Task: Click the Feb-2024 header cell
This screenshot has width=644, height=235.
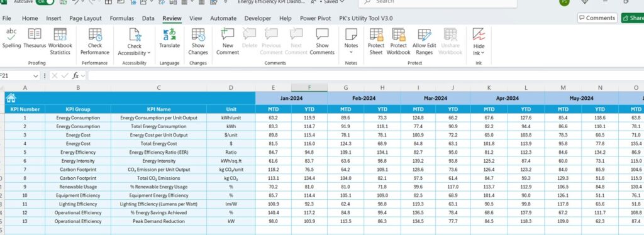Action: [364, 98]
